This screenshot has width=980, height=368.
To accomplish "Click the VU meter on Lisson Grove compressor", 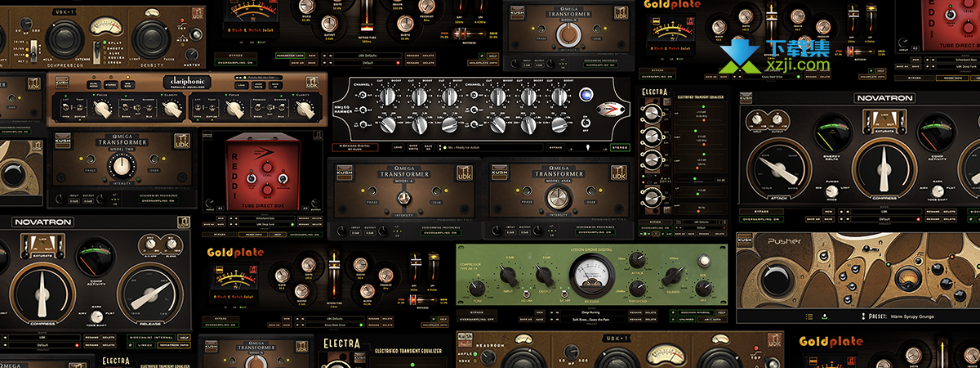I will [592, 272].
